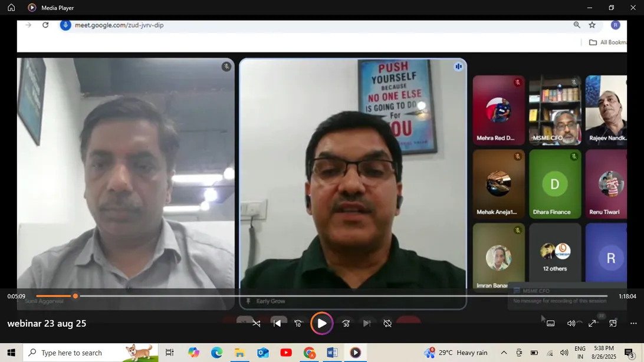644x362 pixels.
Task: Skip back 10 seconds
Action: pos(298,324)
